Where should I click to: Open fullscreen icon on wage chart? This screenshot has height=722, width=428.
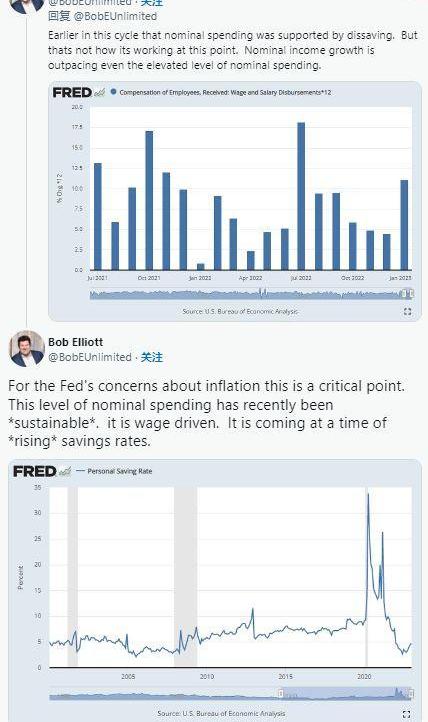pyautogui.click(x=407, y=312)
